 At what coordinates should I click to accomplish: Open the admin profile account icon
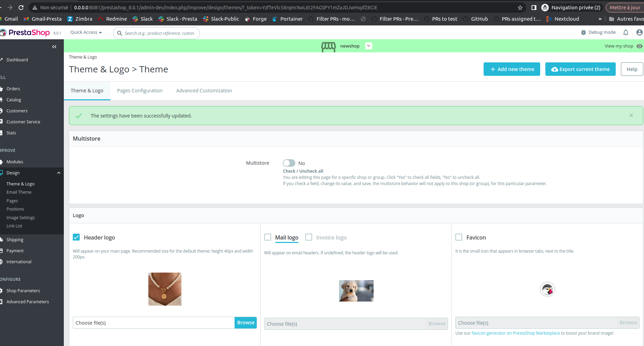(639, 32)
